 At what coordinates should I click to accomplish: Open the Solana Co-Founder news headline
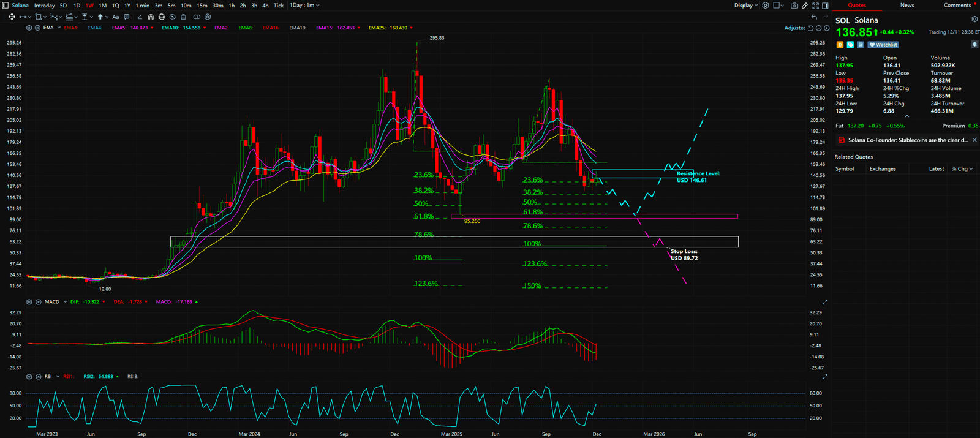tap(907, 140)
